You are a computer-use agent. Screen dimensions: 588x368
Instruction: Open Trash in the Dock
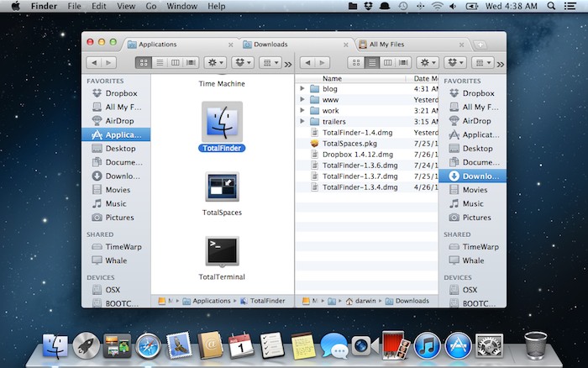[x=535, y=344]
